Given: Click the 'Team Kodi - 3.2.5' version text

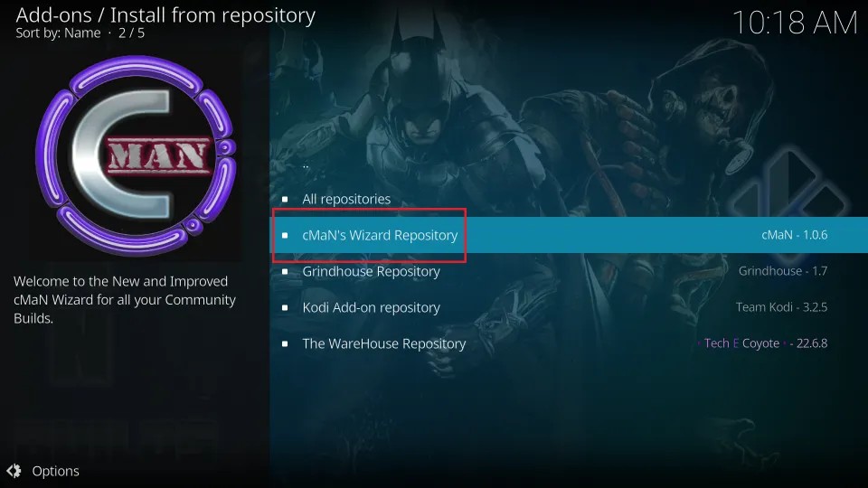Looking at the screenshot, I should click(x=781, y=306).
